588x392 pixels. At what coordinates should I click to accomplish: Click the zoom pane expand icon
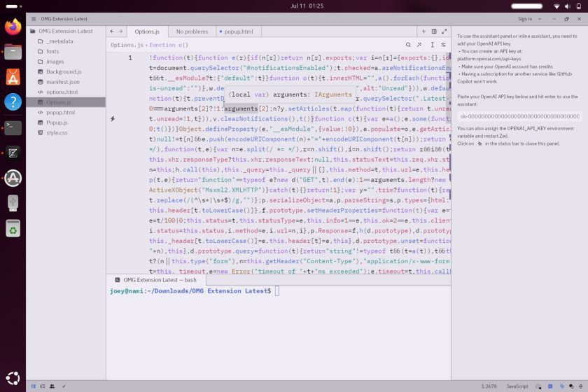(444, 31)
